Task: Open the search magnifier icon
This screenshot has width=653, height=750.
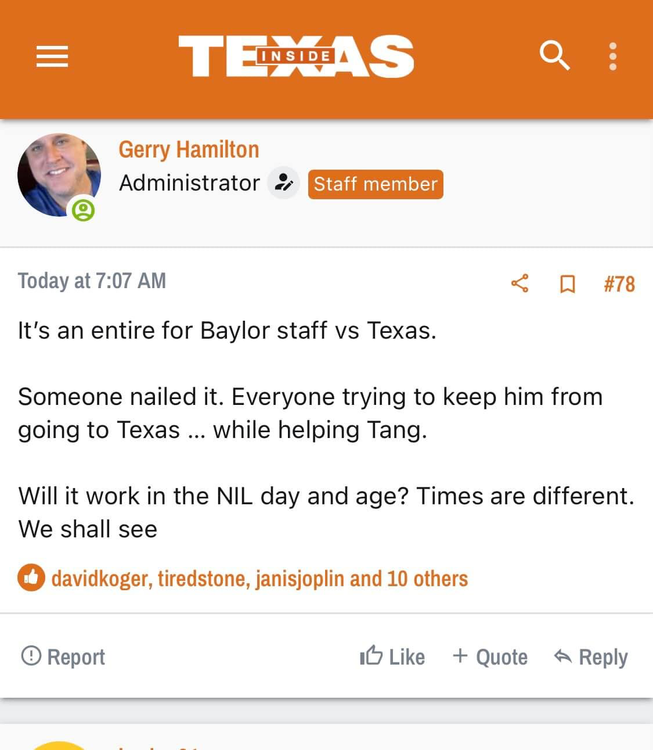Action: [x=554, y=56]
